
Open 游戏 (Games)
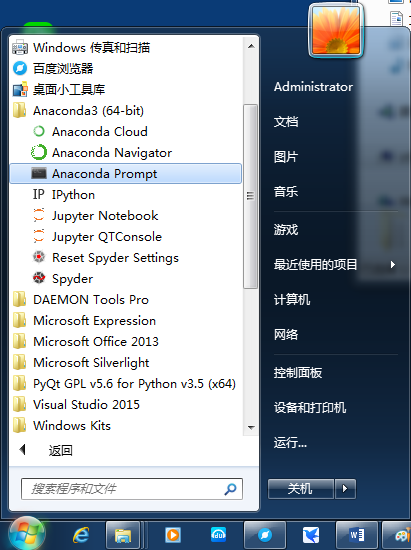[x=286, y=230]
